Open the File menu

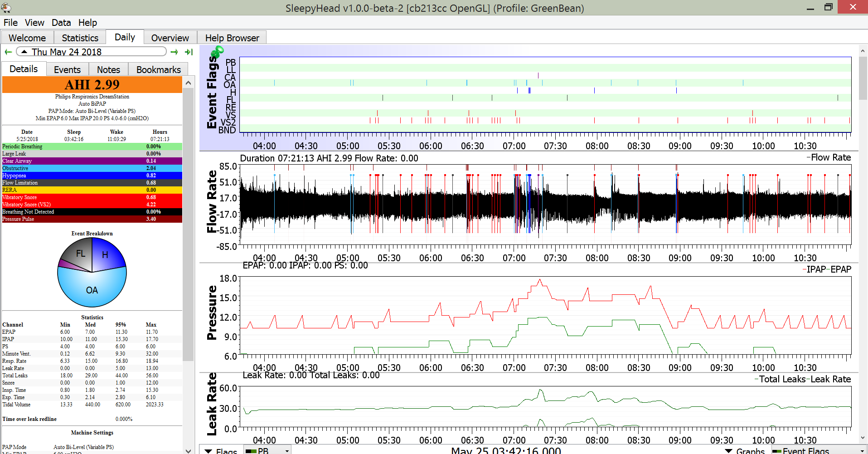[x=10, y=23]
